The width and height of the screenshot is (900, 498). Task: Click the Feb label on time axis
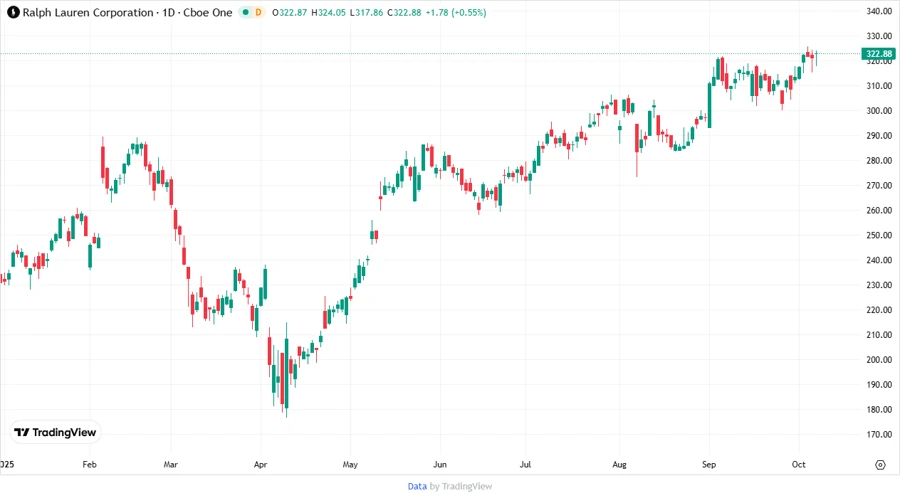[x=89, y=465]
